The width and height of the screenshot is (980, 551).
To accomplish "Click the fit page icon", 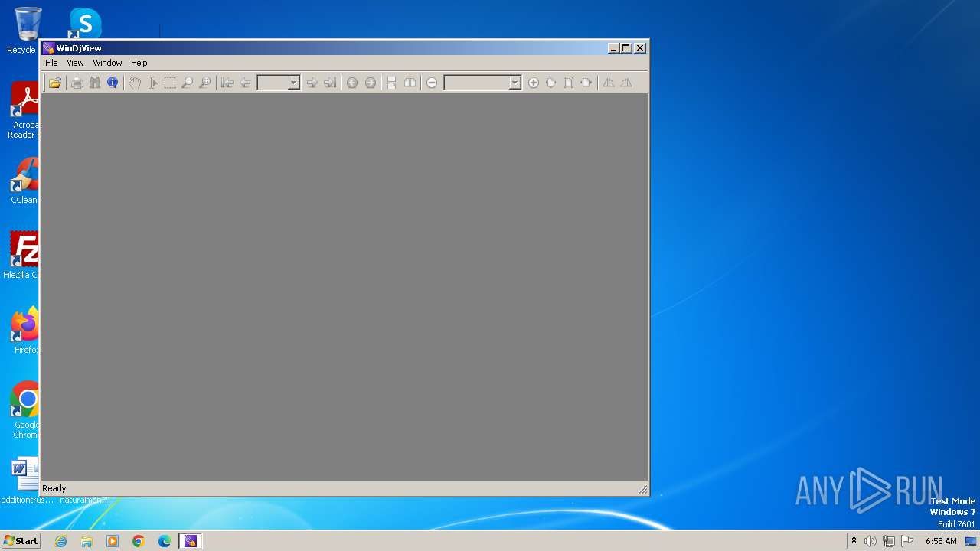I will point(569,83).
